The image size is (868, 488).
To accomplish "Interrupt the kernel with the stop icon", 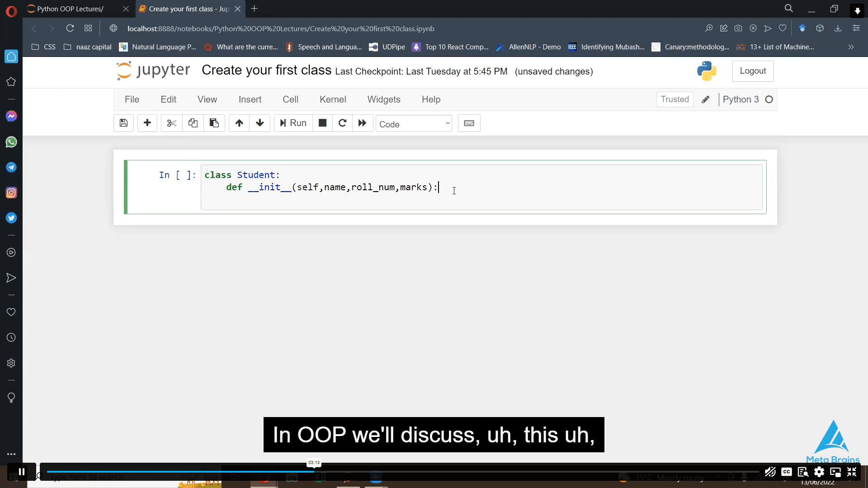I will pos(322,123).
